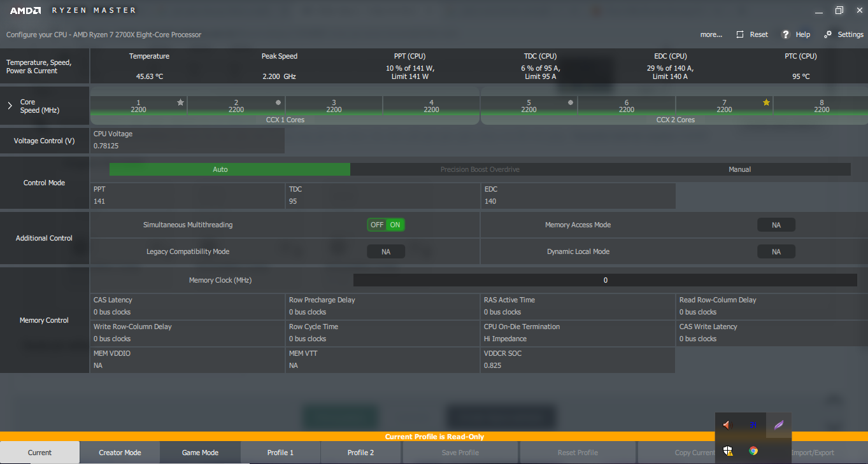
Task: Click the gray star on core 1
Action: coord(180,102)
